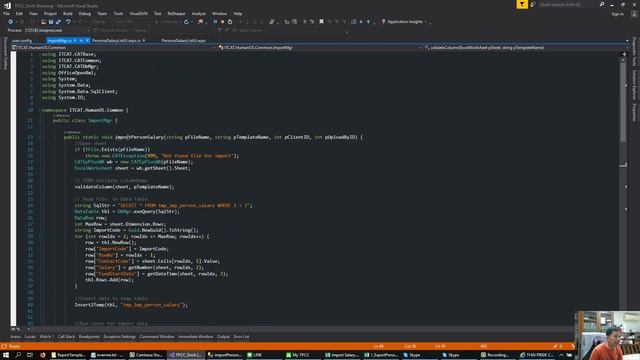The width and height of the screenshot is (640, 360).
Task: Open the Call Stack tab
Action: pyautogui.click(x=66, y=337)
